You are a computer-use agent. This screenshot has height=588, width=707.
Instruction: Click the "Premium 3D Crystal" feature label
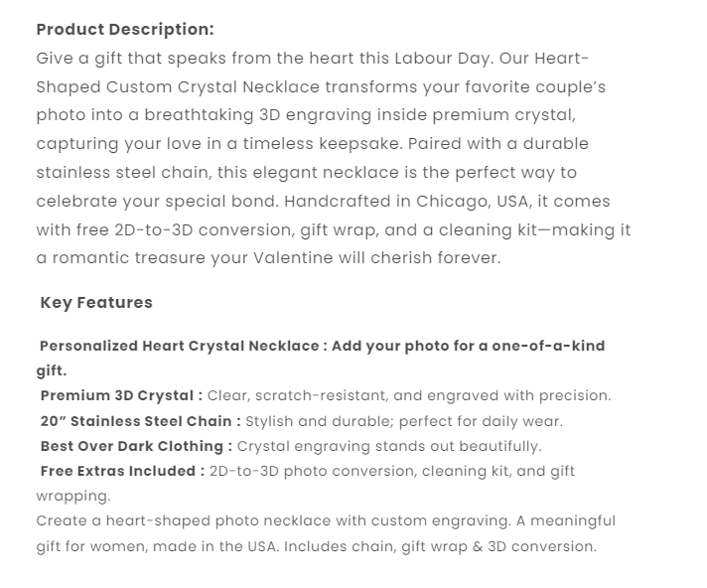tap(121, 395)
